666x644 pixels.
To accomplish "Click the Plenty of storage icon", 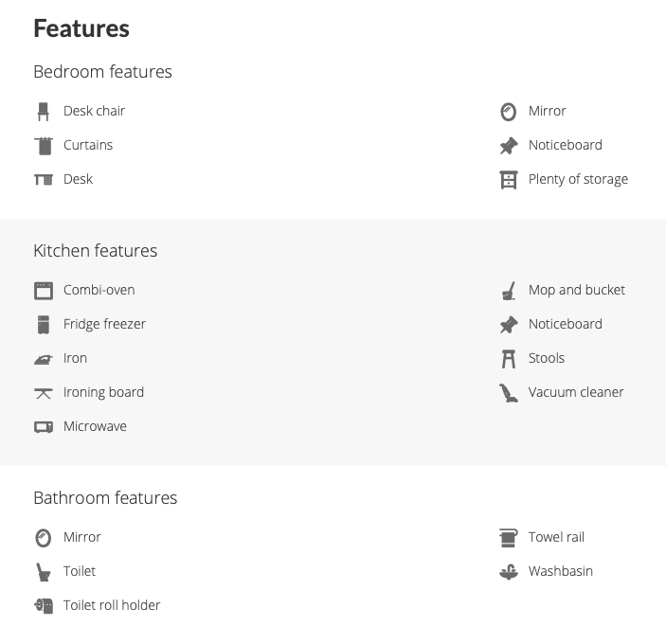I will click(x=509, y=180).
